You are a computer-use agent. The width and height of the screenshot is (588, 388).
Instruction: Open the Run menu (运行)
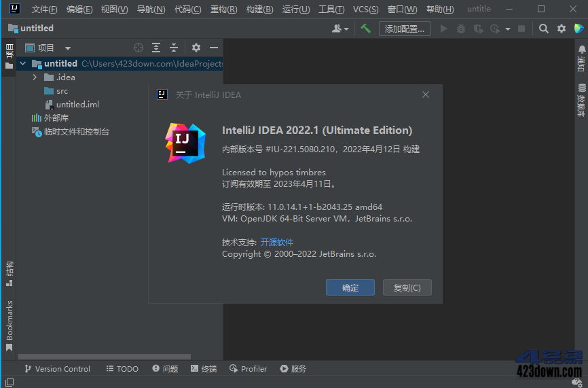(x=296, y=9)
